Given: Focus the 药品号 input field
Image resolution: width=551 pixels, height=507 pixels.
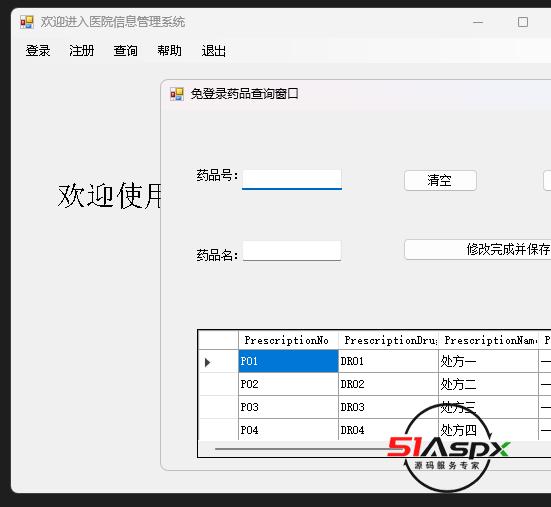Looking at the screenshot, I should point(292,180).
